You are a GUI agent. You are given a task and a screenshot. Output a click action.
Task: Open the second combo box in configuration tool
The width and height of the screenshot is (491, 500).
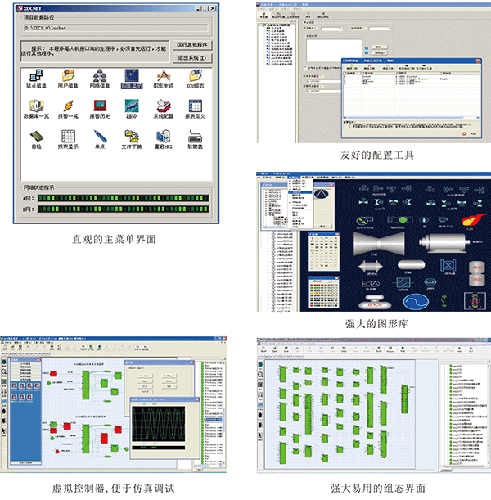click(x=379, y=29)
